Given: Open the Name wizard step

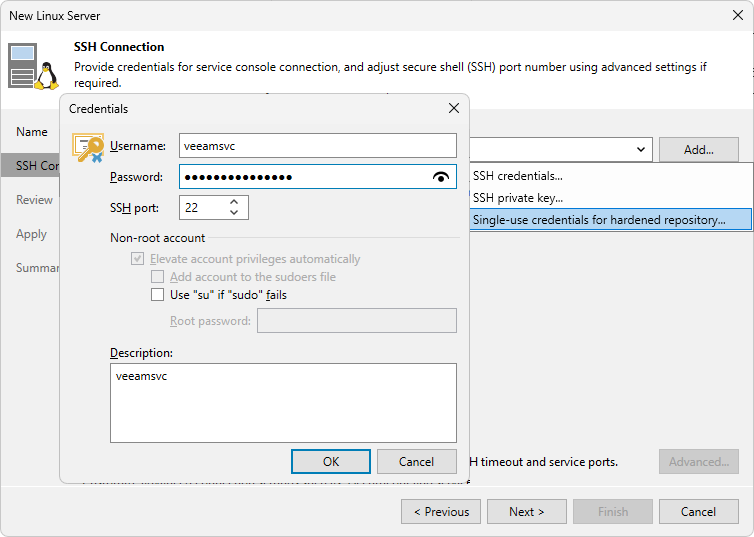Looking at the screenshot, I should tap(32, 132).
